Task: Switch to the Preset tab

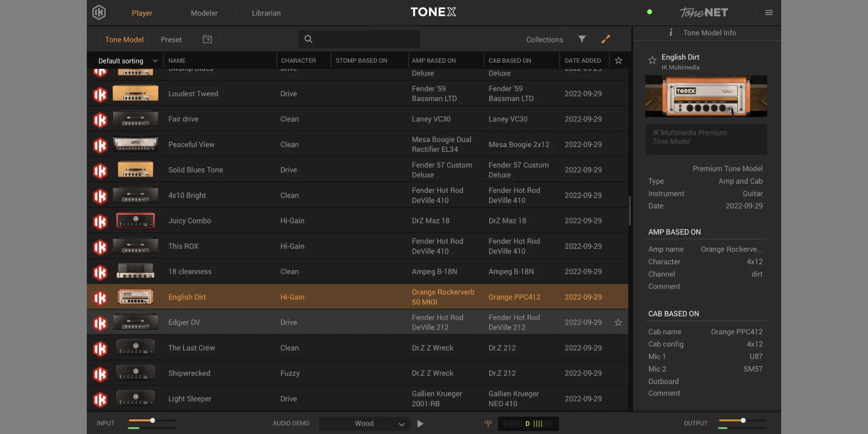Action: point(171,39)
